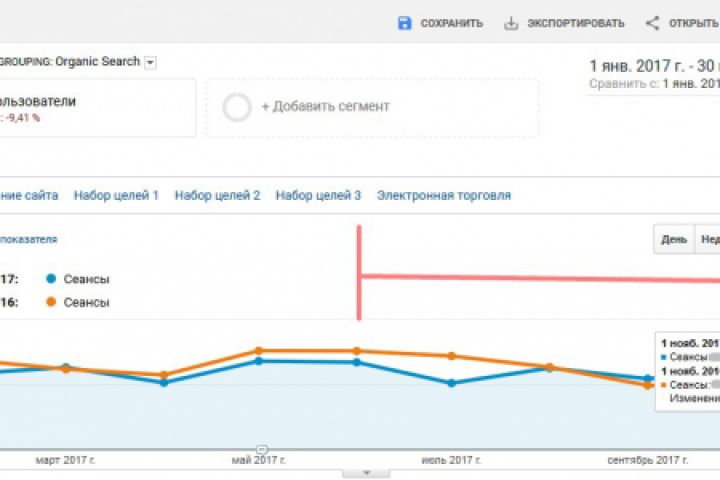Click the annotation bubble icon below the chart
Viewport: 720px width, 480px height.
pos(262,449)
